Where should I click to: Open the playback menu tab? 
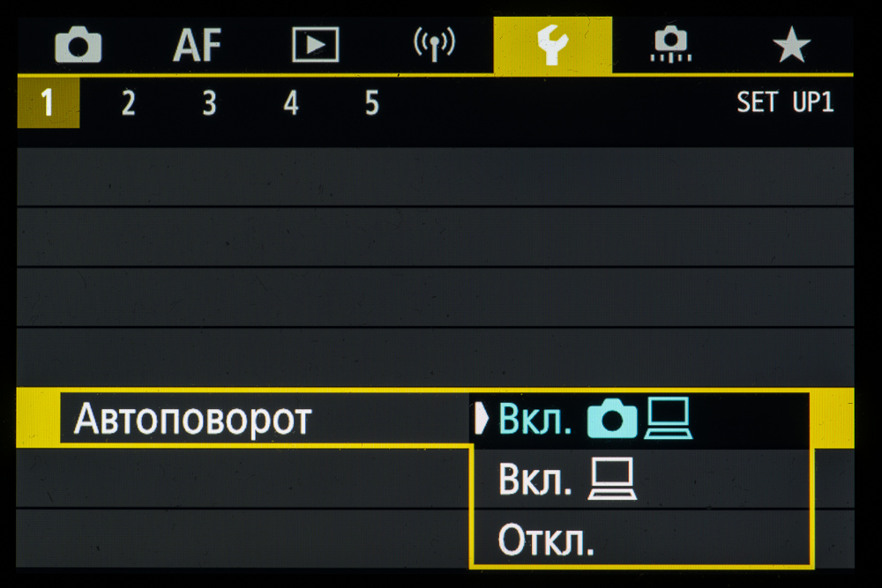tap(316, 46)
